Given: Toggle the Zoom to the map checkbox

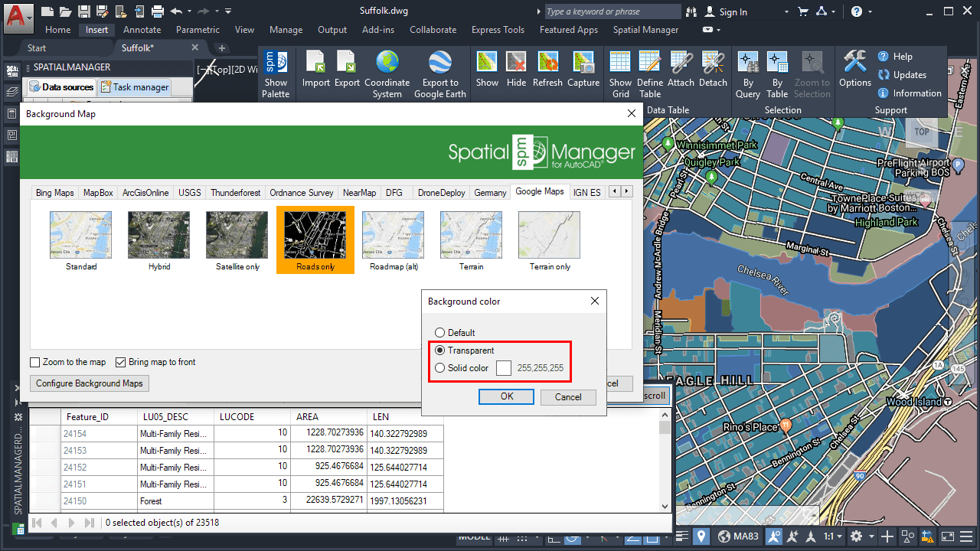Looking at the screenshot, I should (35, 362).
